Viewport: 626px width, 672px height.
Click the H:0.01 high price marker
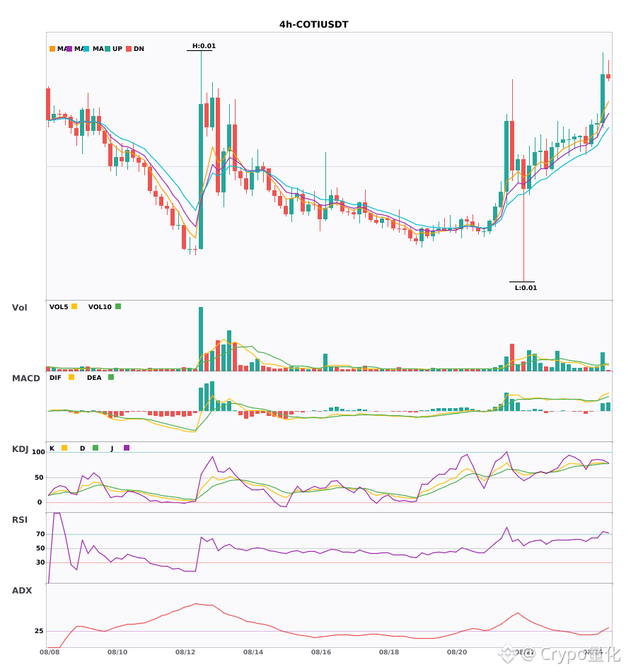204,46
